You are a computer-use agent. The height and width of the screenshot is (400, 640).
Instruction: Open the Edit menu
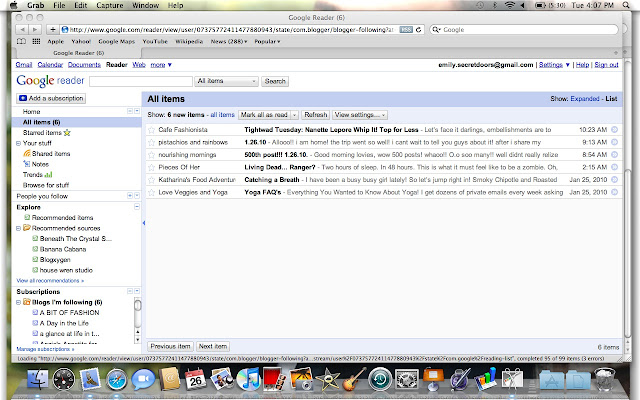pyautogui.click(x=80, y=5)
